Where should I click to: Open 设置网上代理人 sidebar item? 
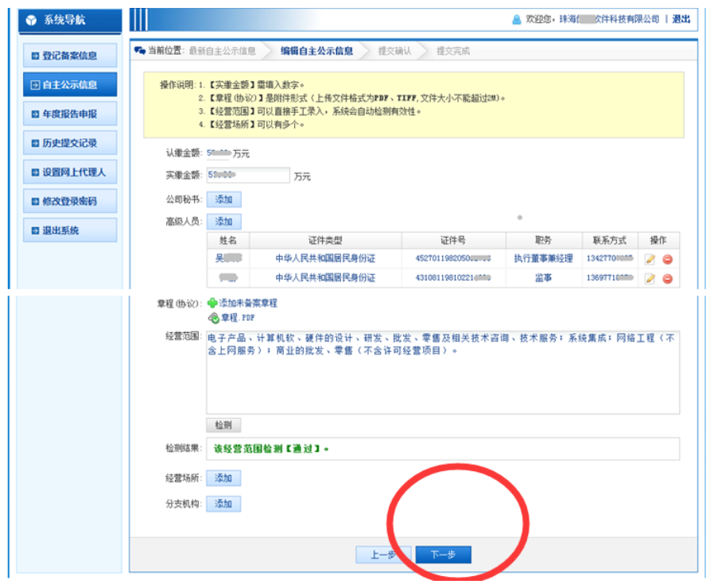(70, 172)
